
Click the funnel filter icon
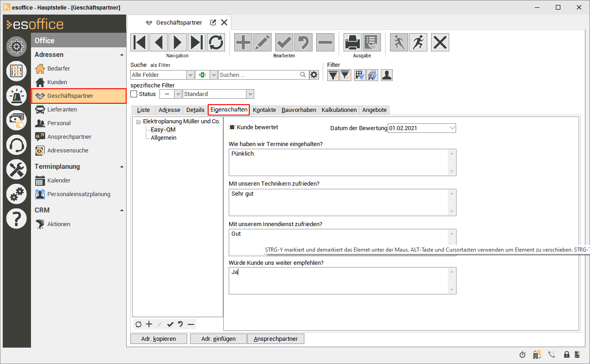[x=333, y=75]
